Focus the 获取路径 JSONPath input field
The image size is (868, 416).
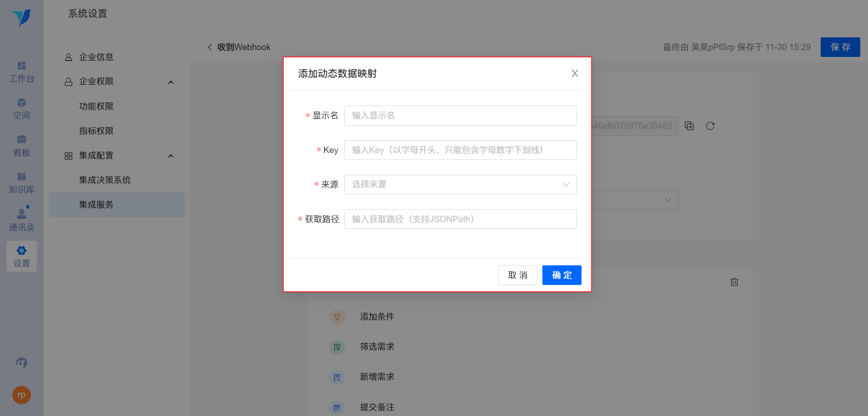pyautogui.click(x=460, y=219)
